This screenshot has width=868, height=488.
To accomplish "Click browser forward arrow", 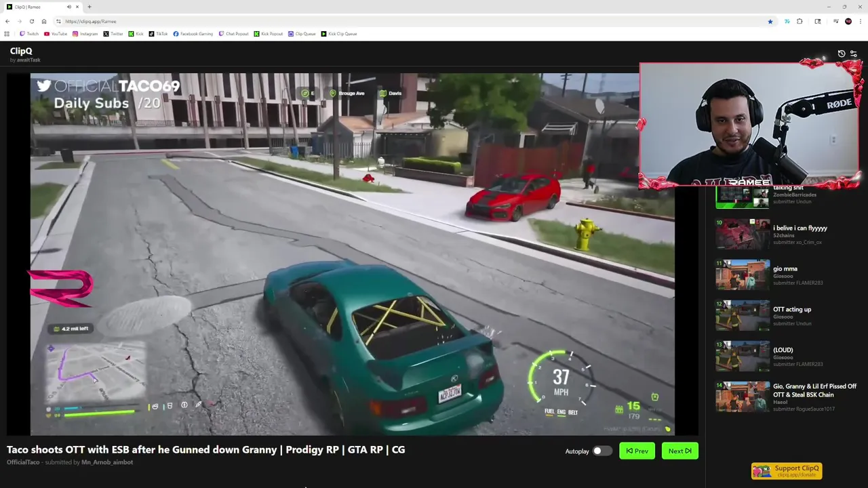I will tap(20, 21).
